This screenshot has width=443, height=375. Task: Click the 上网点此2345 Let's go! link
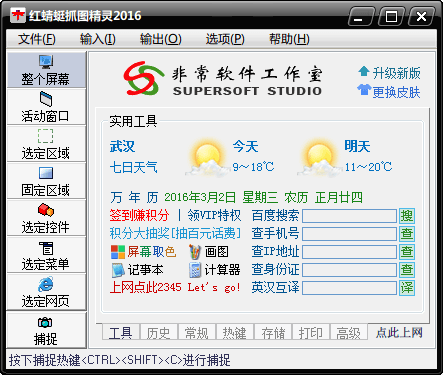click(175, 287)
